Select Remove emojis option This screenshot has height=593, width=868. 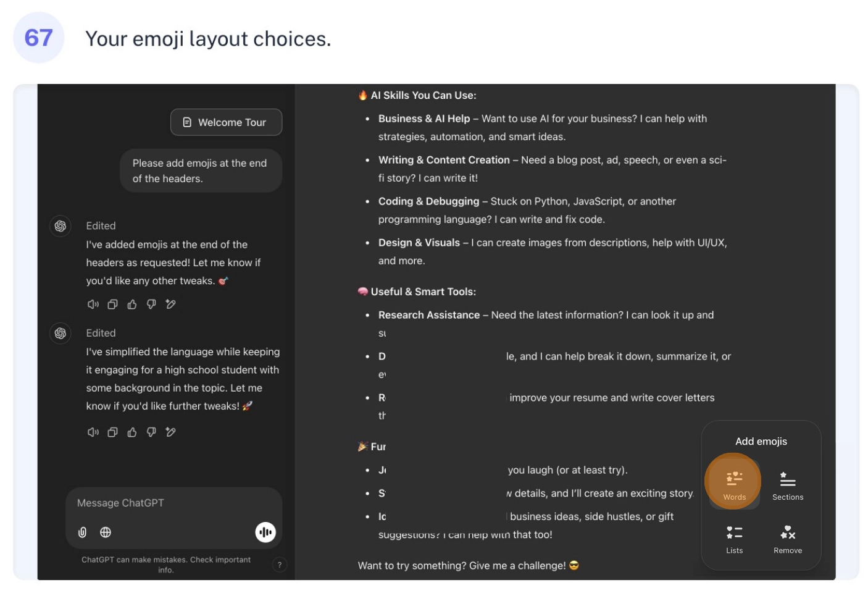[x=788, y=539]
